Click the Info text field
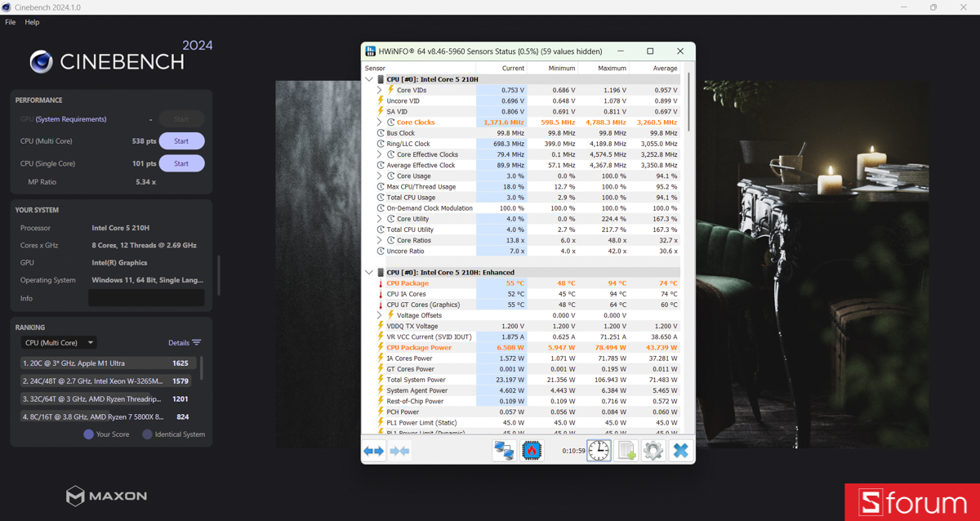980x521 pixels. (x=146, y=298)
